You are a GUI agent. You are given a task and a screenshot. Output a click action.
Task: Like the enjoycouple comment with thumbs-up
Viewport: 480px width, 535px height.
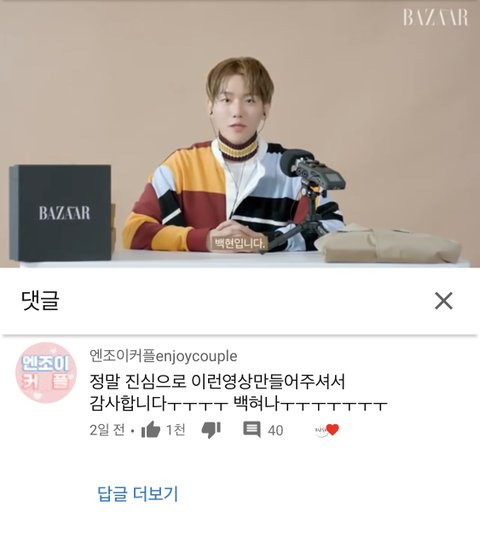click(x=151, y=430)
